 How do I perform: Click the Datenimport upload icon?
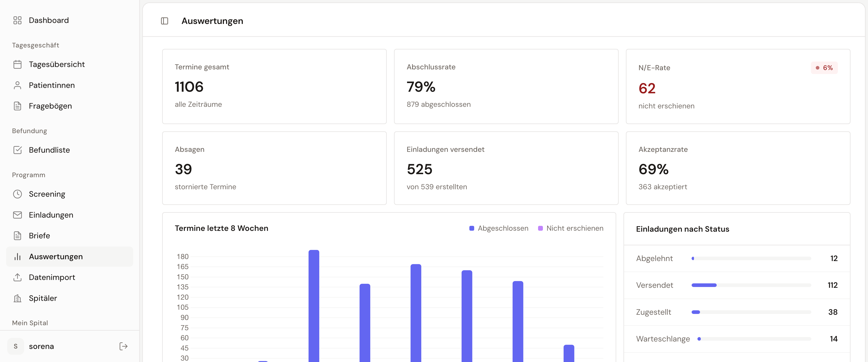pos(17,277)
